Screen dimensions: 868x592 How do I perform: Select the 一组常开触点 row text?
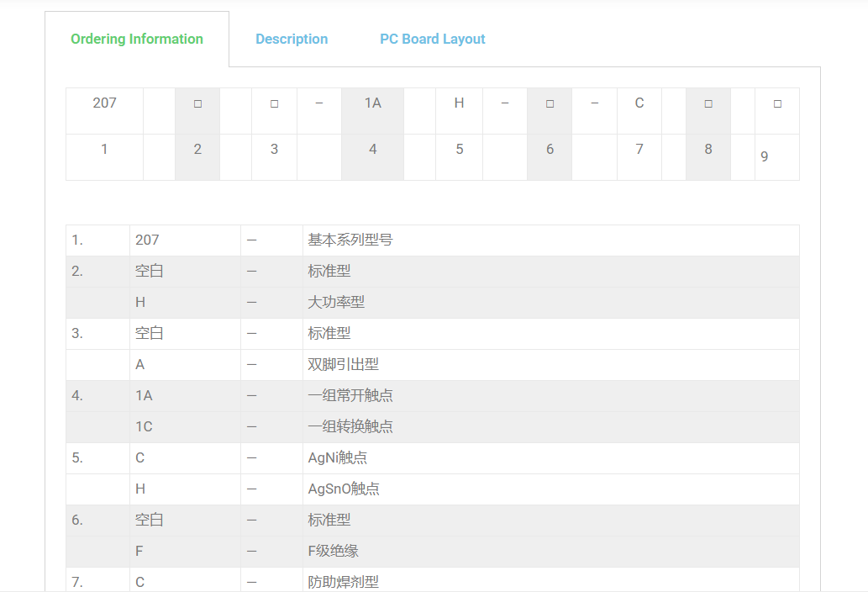pos(350,395)
